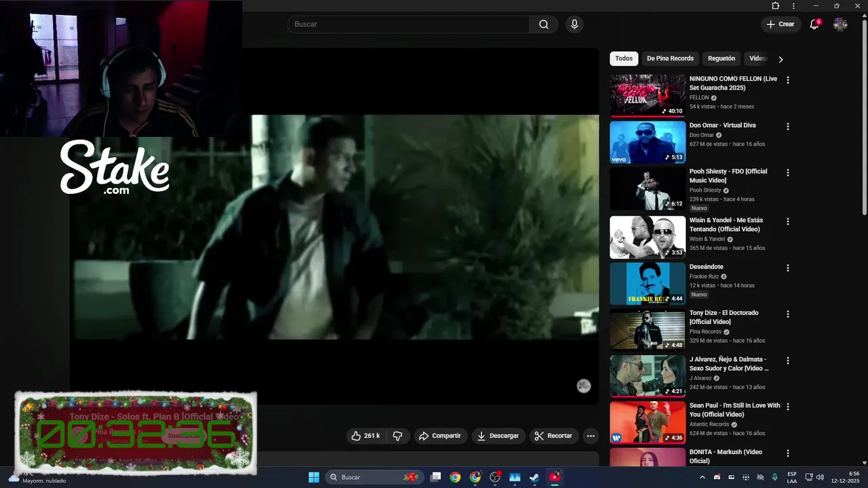Click the taskbar Buscar search box

tap(374, 477)
